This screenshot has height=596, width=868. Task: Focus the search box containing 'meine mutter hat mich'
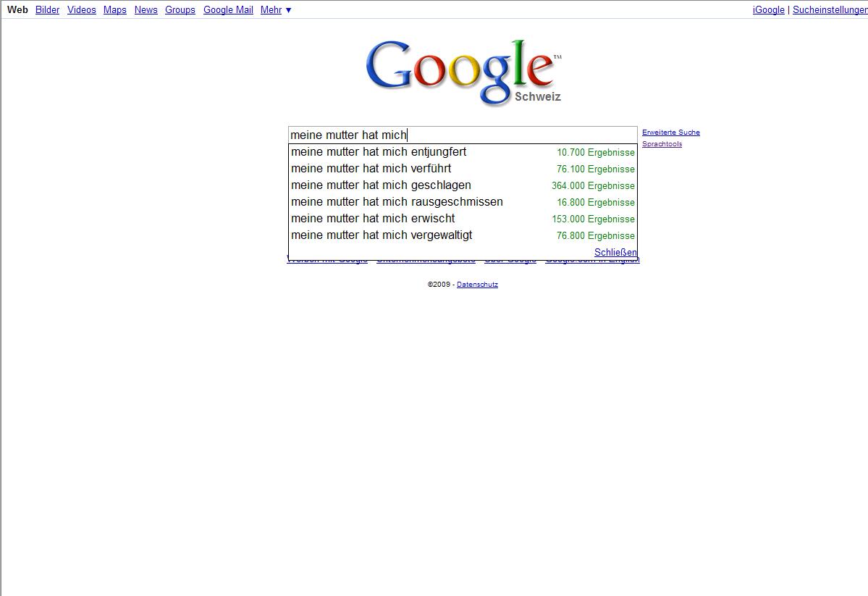point(463,135)
